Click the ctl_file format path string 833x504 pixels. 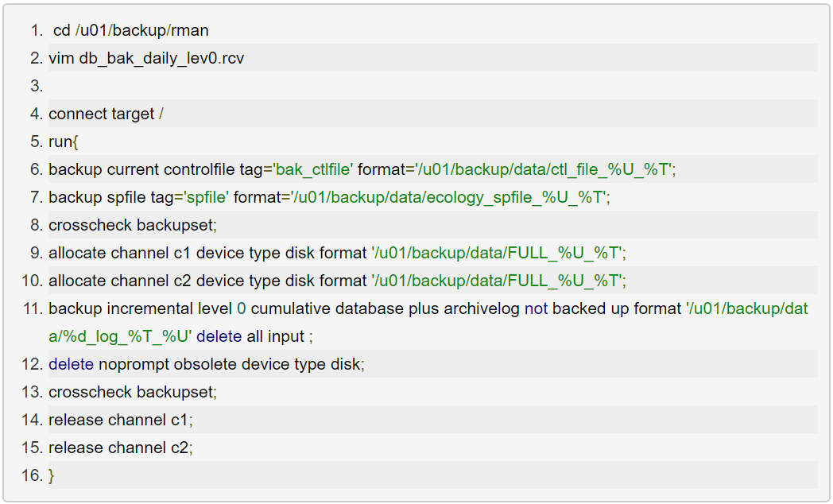click(544, 169)
